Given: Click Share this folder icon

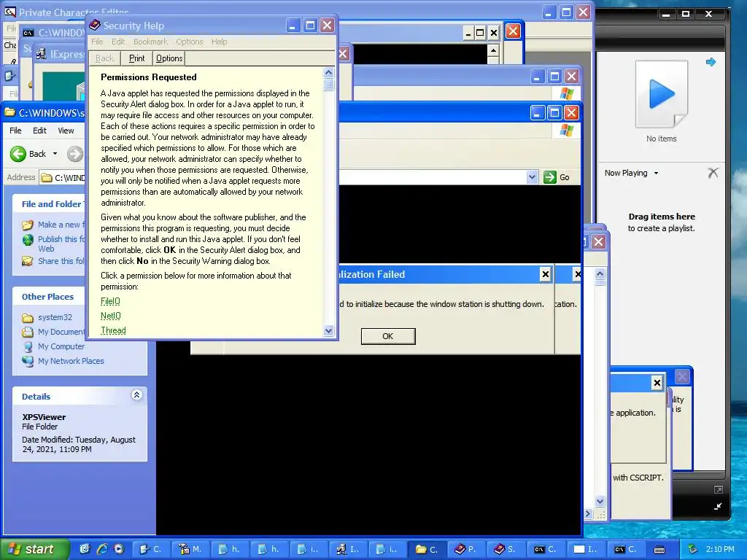Looking at the screenshot, I should 28,261.
